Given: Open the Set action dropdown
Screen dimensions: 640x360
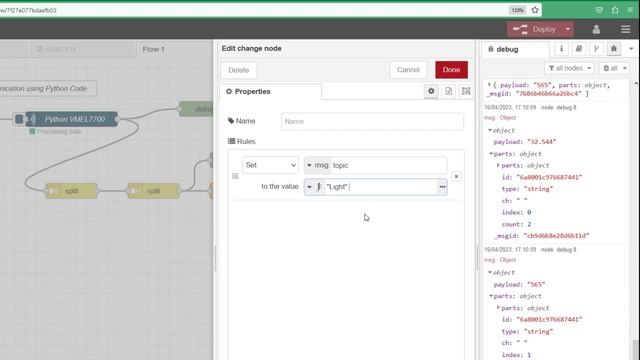Looking at the screenshot, I should tap(270, 165).
